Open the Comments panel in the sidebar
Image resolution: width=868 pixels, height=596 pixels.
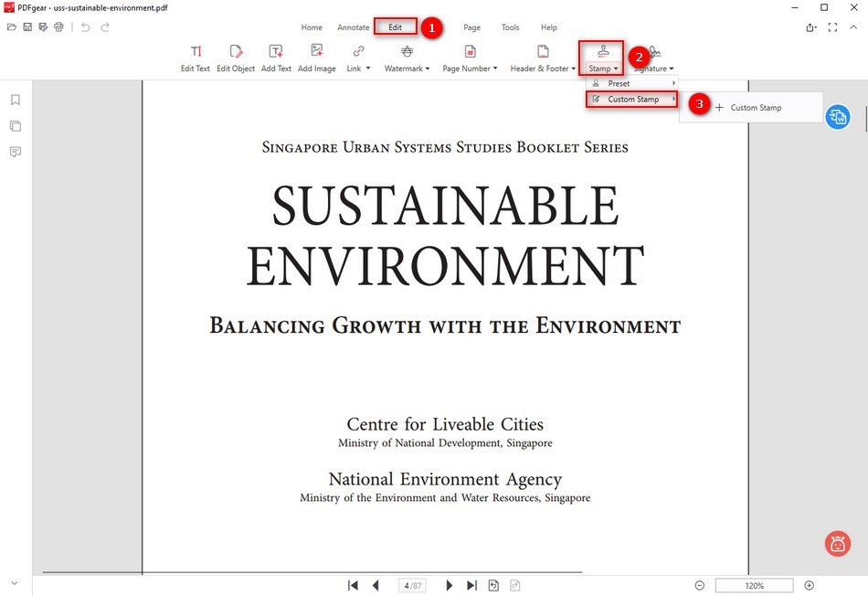click(x=15, y=152)
